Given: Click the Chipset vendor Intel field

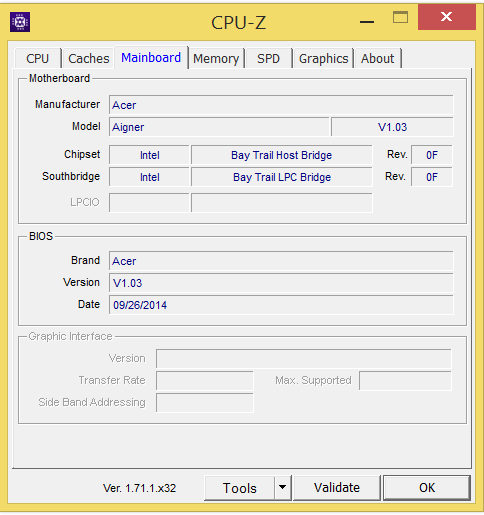Looking at the screenshot, I should click(149, 155).
